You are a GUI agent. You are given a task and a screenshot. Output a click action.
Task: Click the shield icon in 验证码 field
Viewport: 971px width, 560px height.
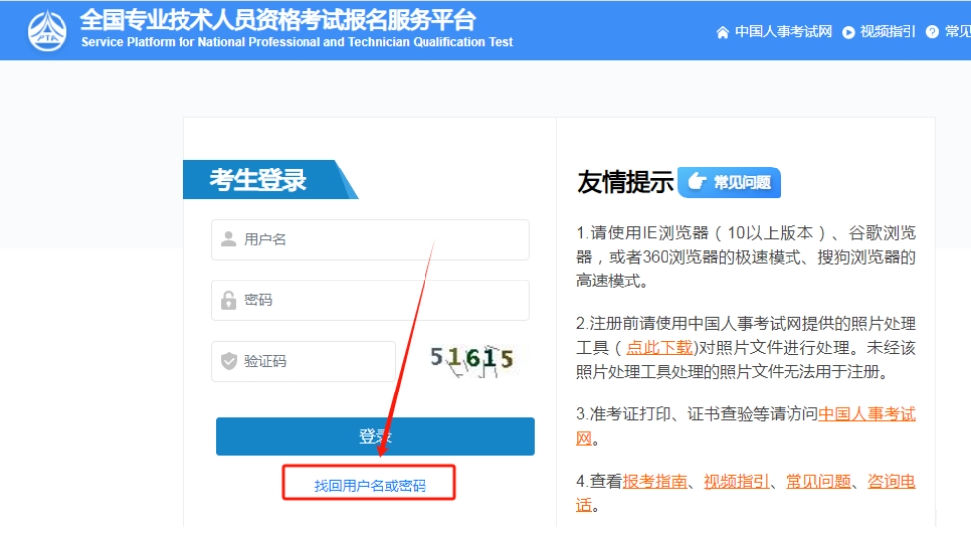coord(229,361)
